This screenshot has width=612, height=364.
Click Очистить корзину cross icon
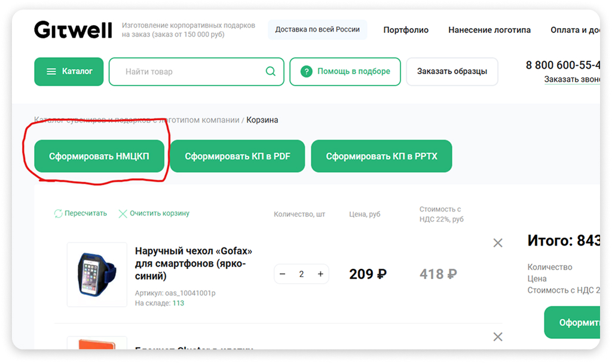(x=123, y=213)
